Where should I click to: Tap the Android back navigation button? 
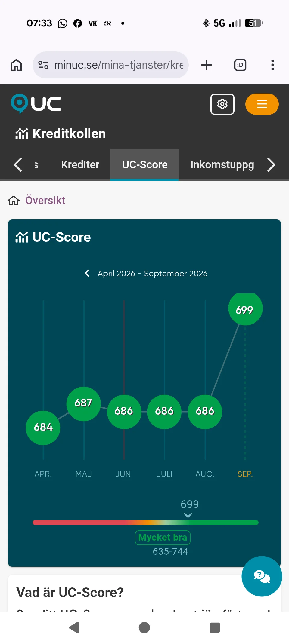pos(74,627)
